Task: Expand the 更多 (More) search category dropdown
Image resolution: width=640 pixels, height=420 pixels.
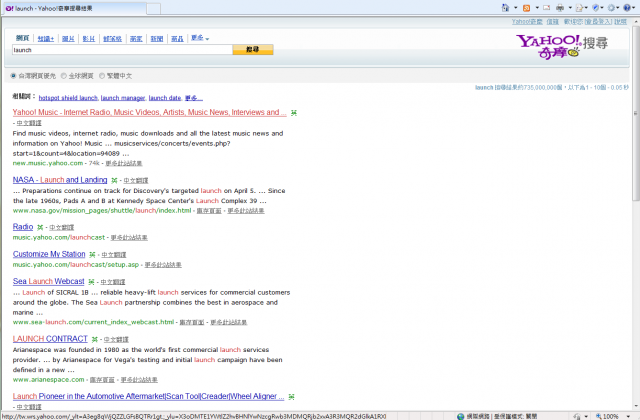Action: pos(200,38)
